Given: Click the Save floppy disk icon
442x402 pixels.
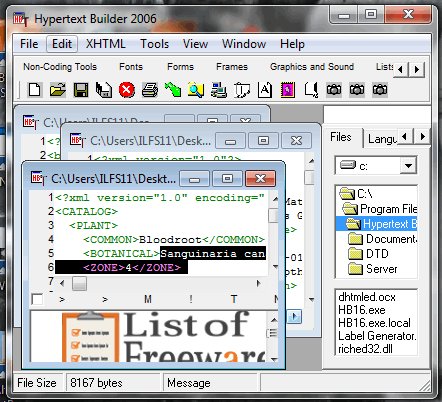Looking at the screenshot, I should tap(81, 90).
